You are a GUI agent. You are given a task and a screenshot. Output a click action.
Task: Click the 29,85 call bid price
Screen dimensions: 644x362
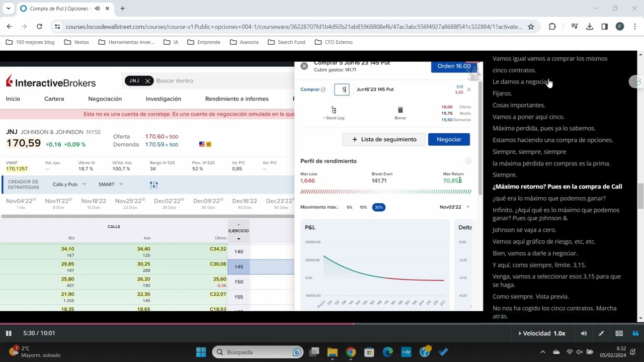pos(67,264)
